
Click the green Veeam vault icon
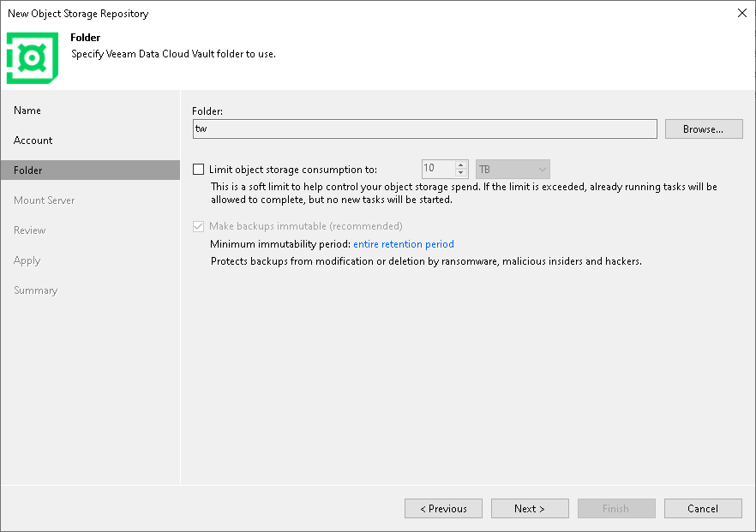click(x=33, y=58)
